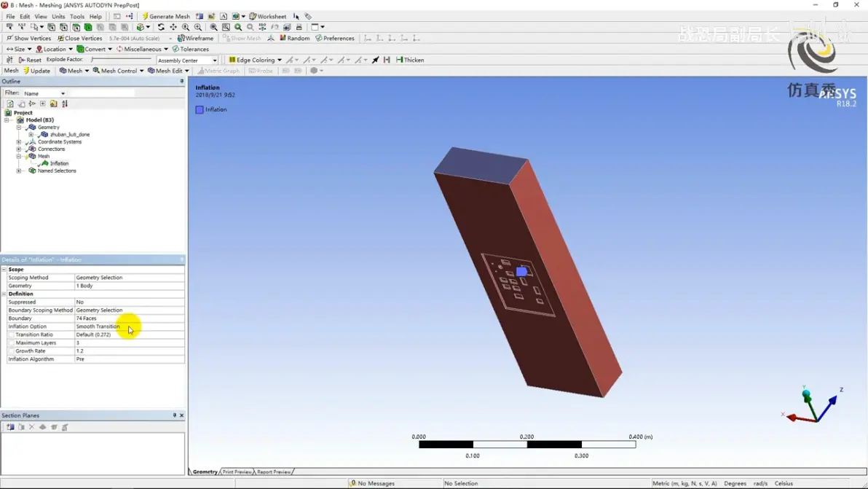Click the New Section Plane icon in Section Planes
The image size is (868, 489).
10,427
